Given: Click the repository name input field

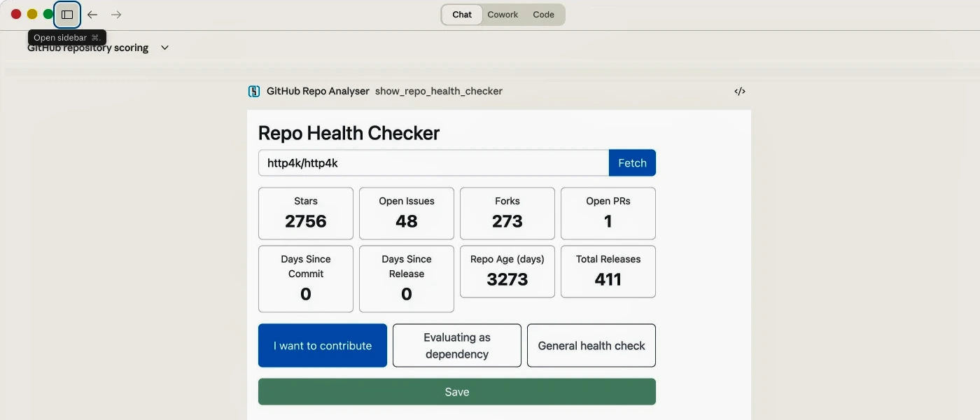Looking at the screenshot, I should point(433,163).
